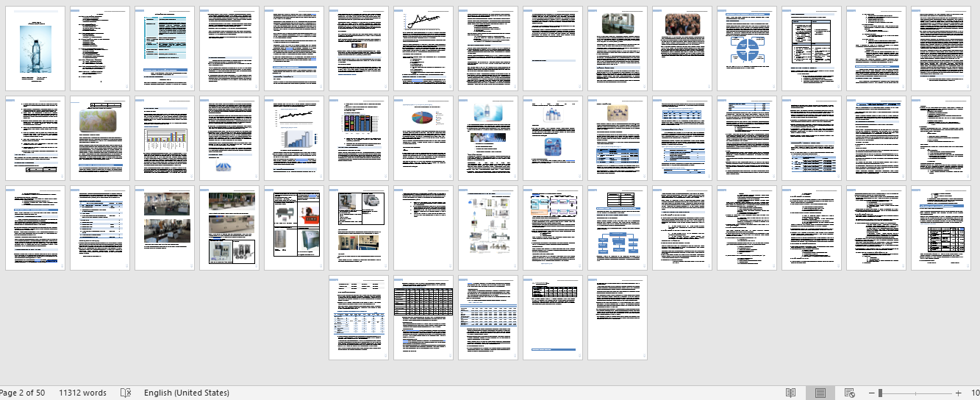Screen dimensions: 980x400
Task: Adjust the zoom slider handle
Action: [880, 393]
